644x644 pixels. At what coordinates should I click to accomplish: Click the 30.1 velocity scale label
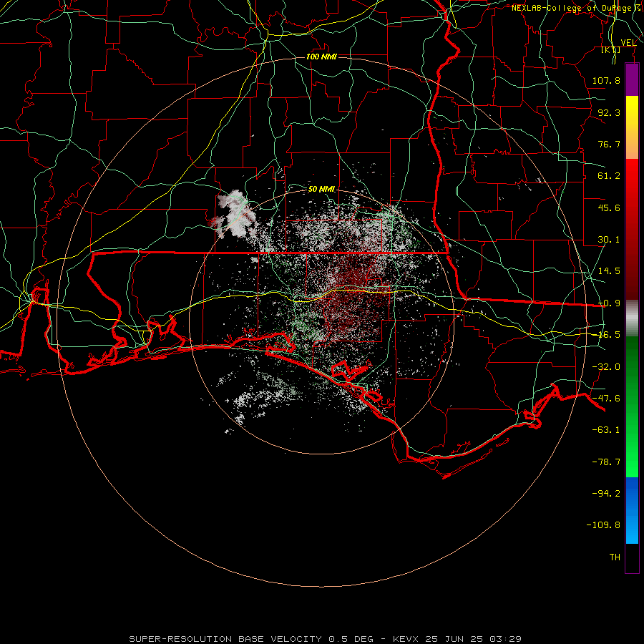tap(609, 240)
